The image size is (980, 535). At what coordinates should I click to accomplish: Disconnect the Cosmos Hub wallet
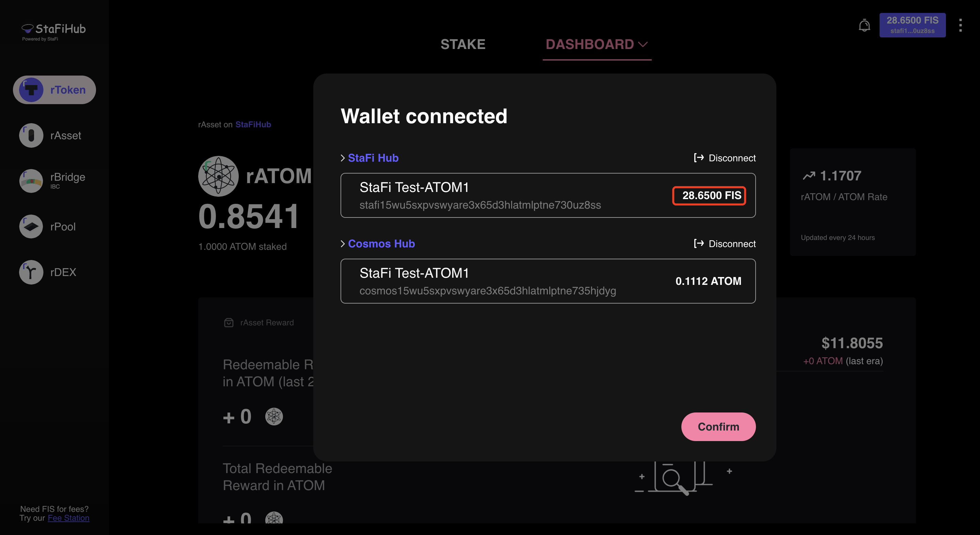click(725, 244)
